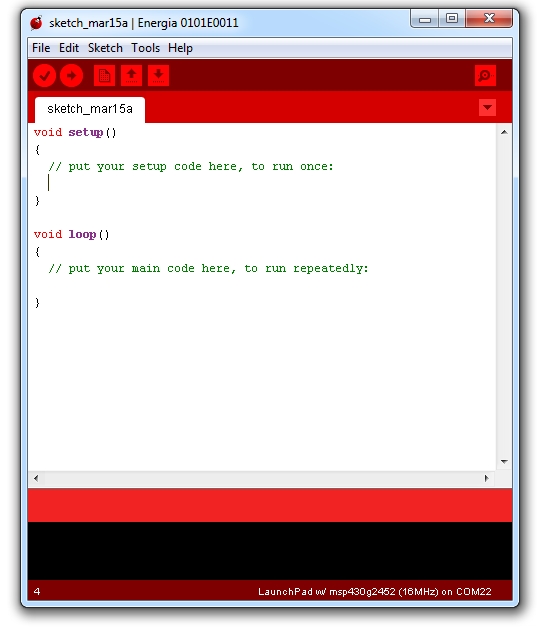This screenshot has width=560, height=628.
Task: Click the Save sketch down-arrow icon
Action: 158,76
